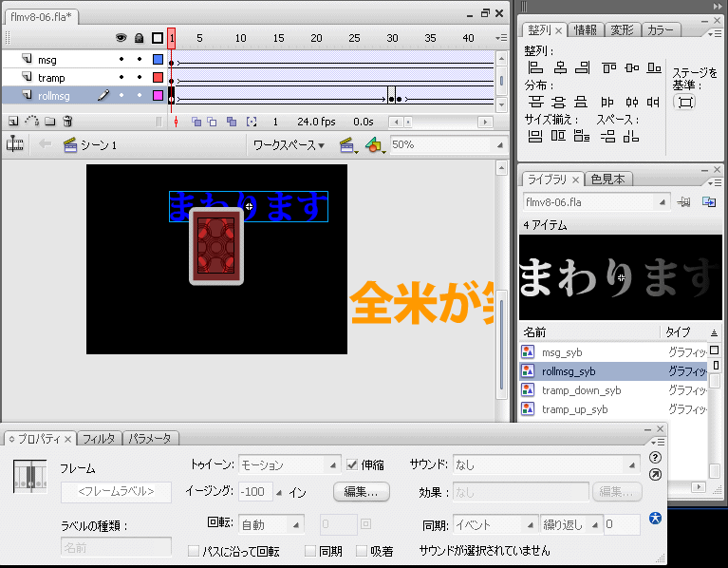Switch to the フィルタ filters tab
This screenshot has width=728, height=568.
click(x=99, y=439)
